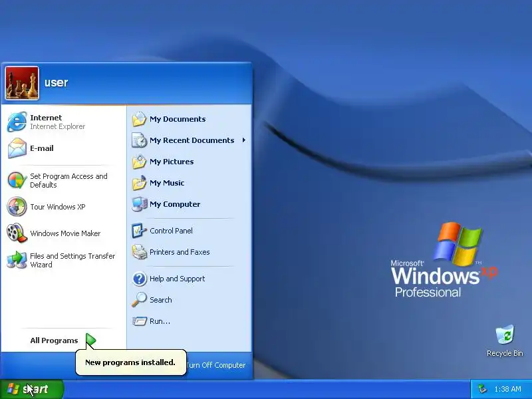
Task: Click the Search text entry
Action: (161, 300)
